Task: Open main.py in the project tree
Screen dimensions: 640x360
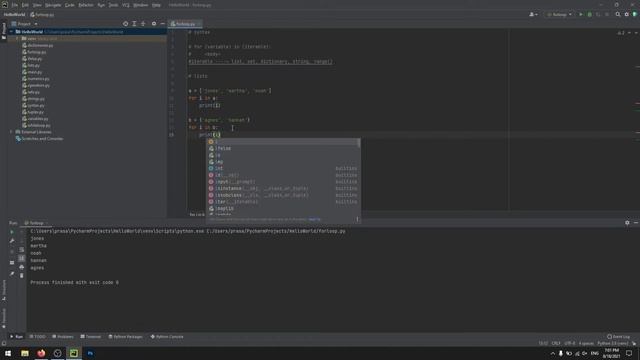Action: click(x=32, y=72)
